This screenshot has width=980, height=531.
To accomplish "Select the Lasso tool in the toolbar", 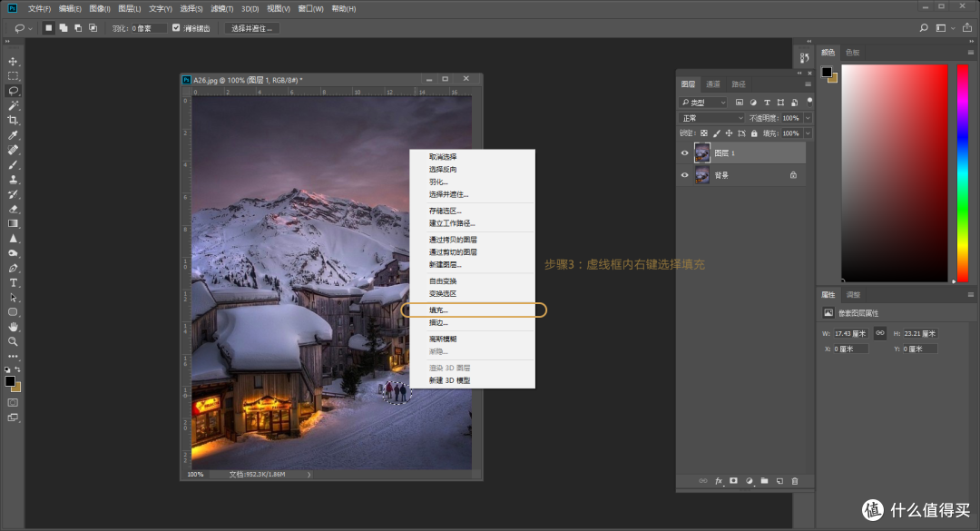I will [x=13, y=90].
